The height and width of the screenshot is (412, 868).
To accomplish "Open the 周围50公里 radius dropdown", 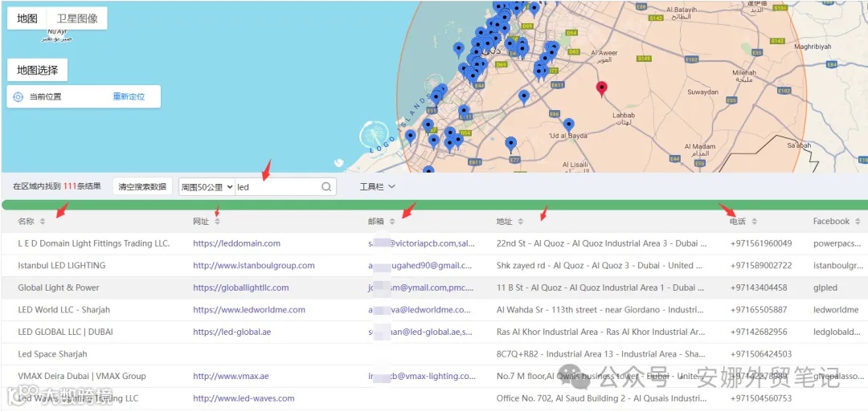I will tap(207, 187).
